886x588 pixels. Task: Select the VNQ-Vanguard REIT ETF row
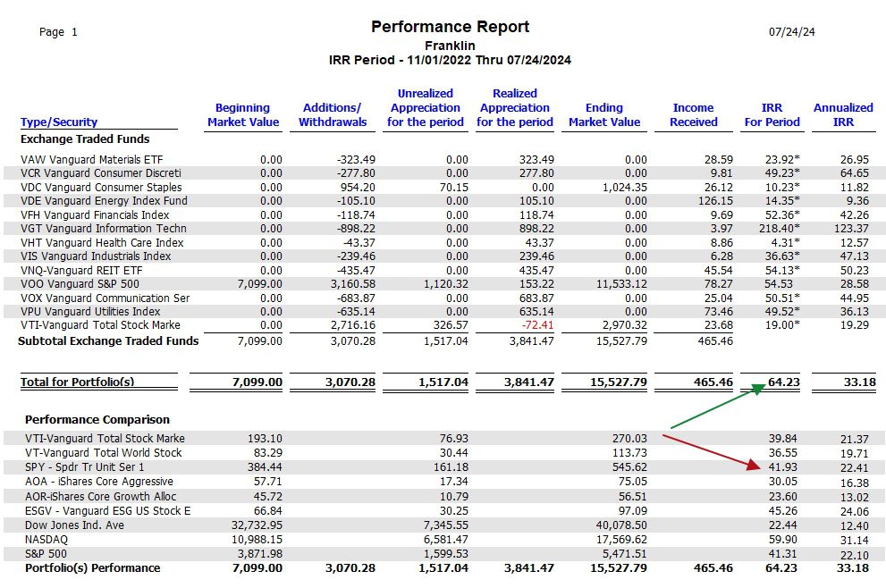click(444, 270)
